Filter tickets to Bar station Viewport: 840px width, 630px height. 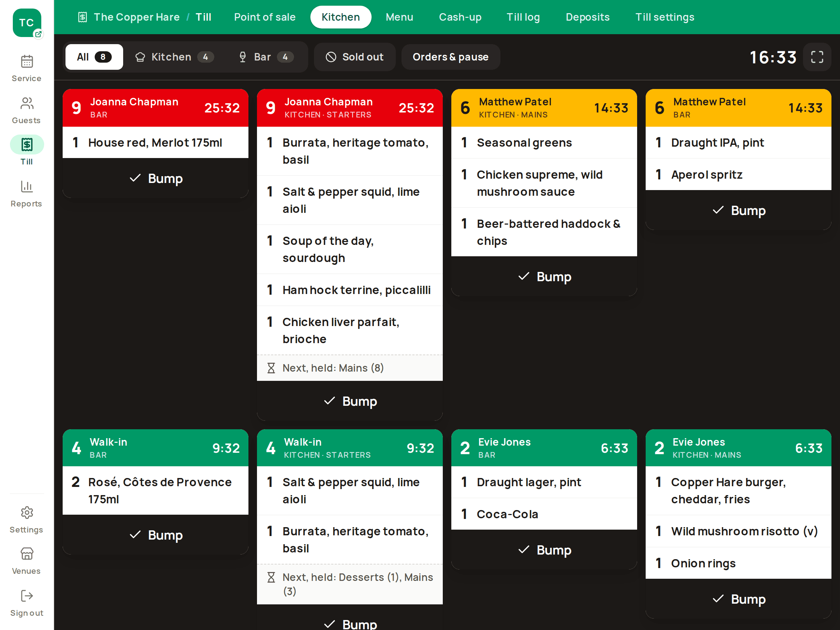(266, 57)
